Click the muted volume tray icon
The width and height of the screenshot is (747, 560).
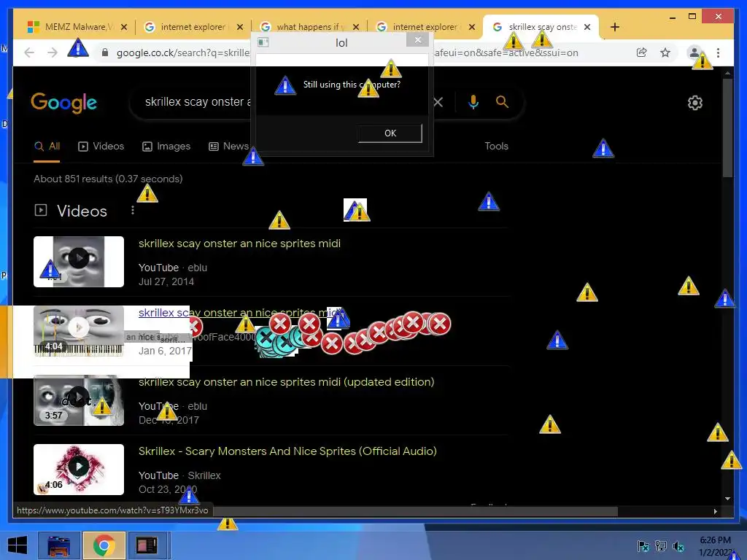pos(678,546)
